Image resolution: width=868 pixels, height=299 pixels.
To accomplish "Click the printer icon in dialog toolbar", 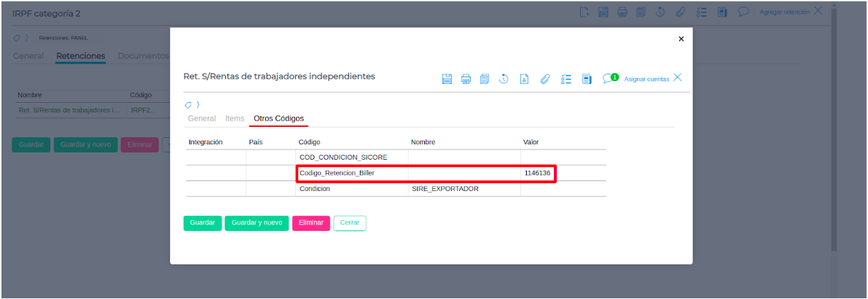I will coord(466,79).
